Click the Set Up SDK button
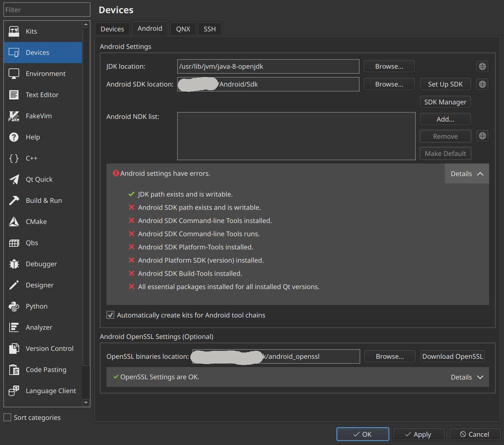504x445 pixels. (445, 84)
